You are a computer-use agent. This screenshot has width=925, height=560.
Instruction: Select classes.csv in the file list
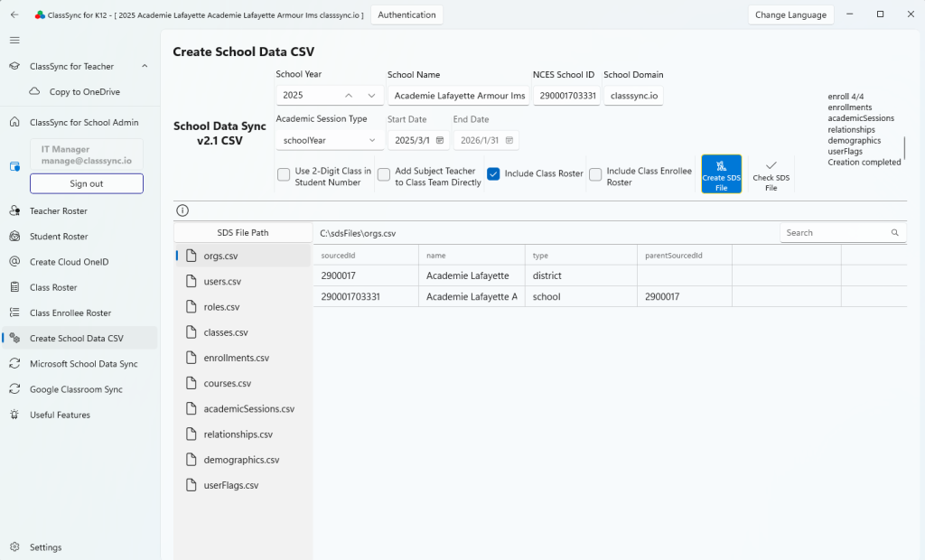pos(242,332)
